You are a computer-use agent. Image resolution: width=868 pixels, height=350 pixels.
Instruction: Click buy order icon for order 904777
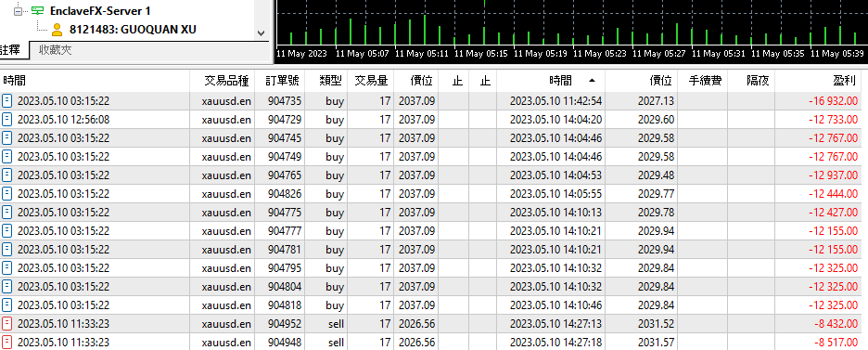pos(7,231)
